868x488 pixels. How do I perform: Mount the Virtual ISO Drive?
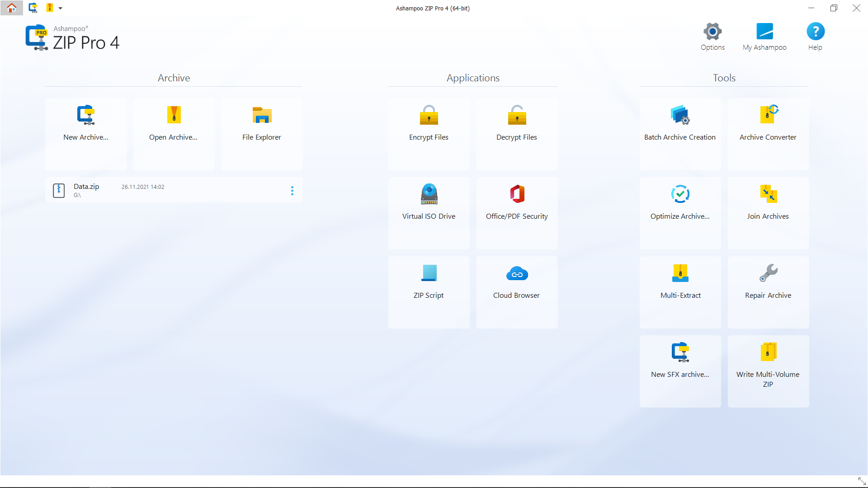428,201
